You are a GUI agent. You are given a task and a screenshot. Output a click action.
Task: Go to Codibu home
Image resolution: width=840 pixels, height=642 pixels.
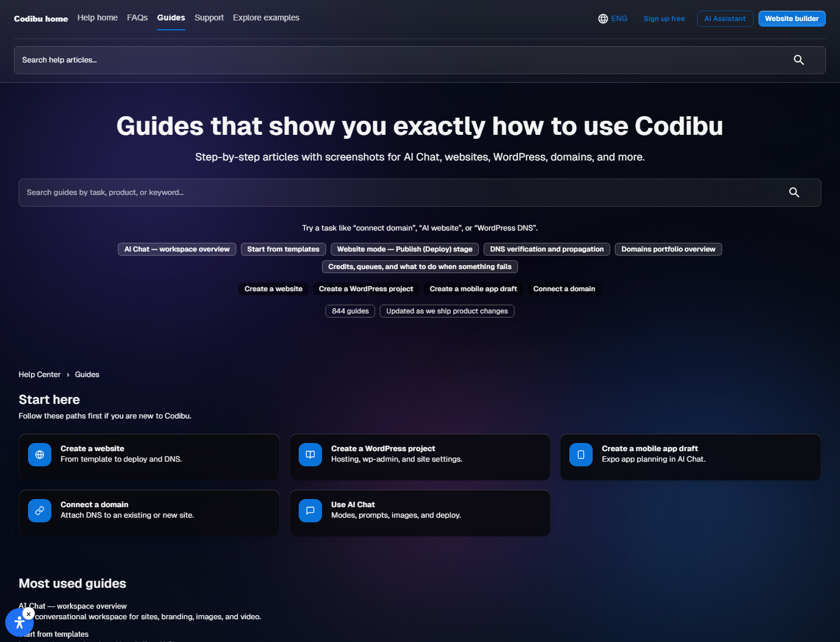click(x=41, y=19)
